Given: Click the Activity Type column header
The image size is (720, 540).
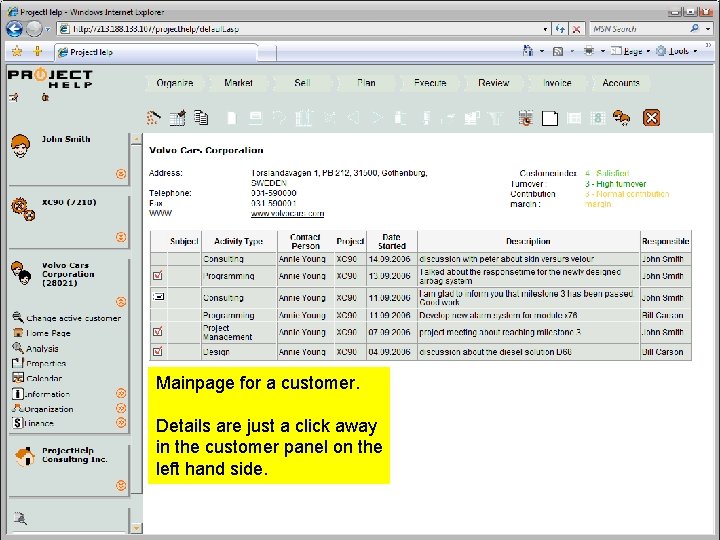Looking at the screenshot, I should coord(239,241).
